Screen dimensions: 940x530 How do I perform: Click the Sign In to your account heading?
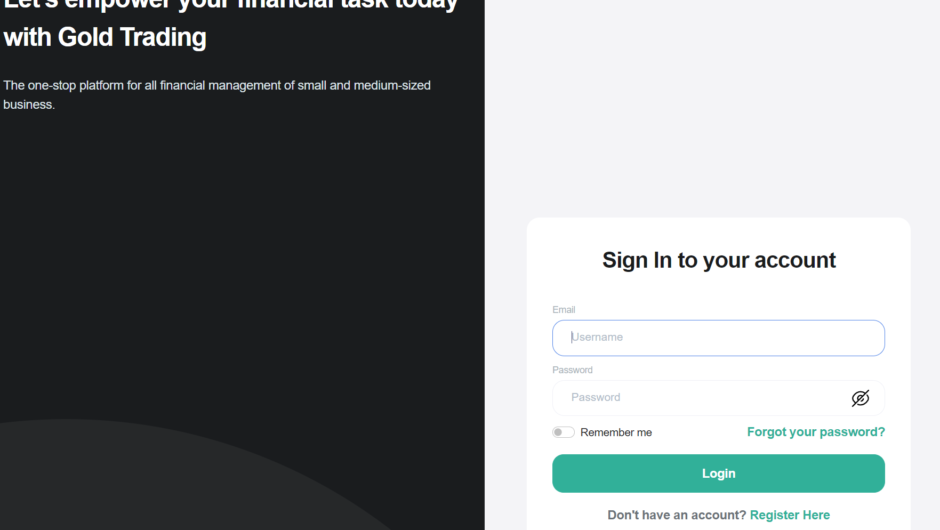pyautogui.click(x=718, y=260)
